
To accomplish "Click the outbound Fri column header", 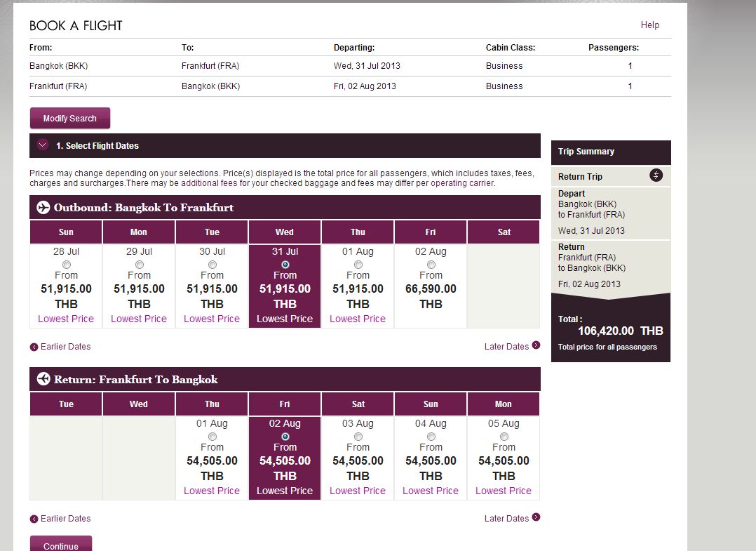I will click(x=431, y=232).
